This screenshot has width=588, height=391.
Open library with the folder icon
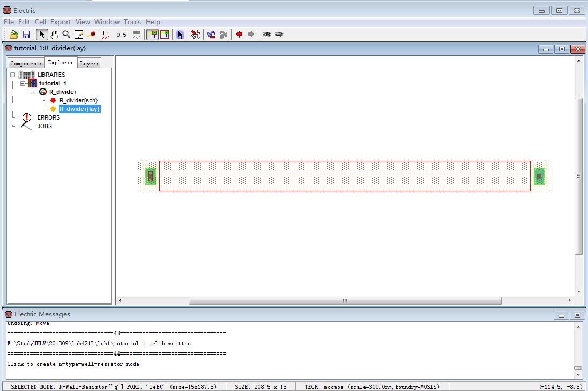point(14,34)
